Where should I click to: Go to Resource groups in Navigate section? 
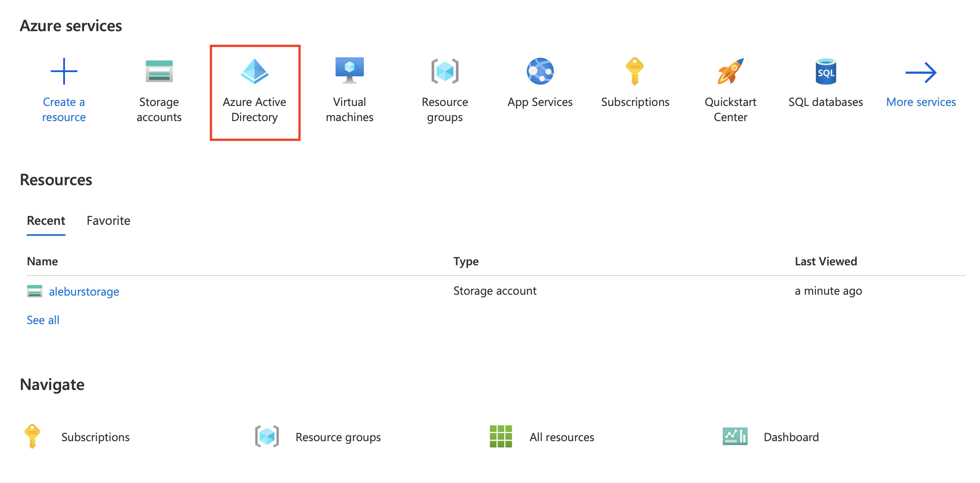click(338, 437)
